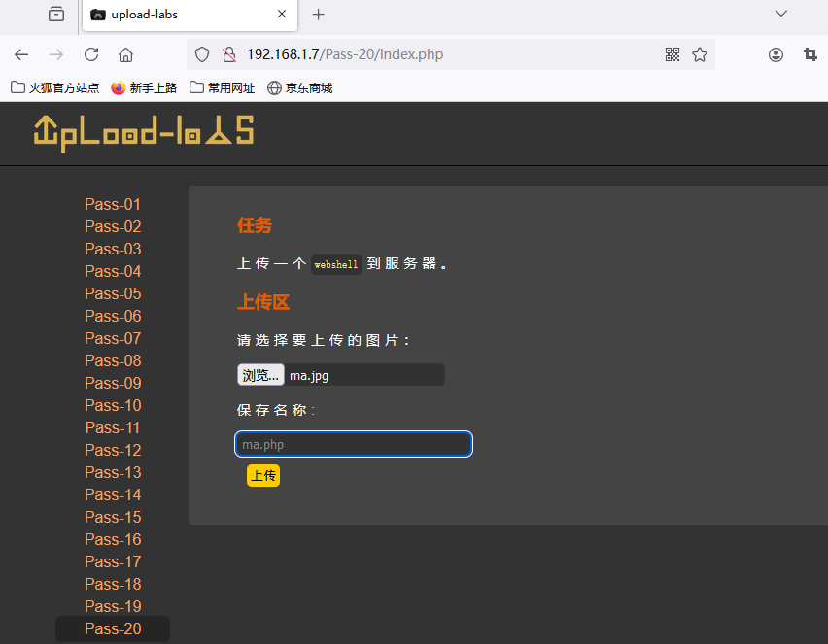Viewport: 828px width, 644px height.
Task: Open the 京东商城 bookmark
Action: pyautogui.click(x=299, y=87)
